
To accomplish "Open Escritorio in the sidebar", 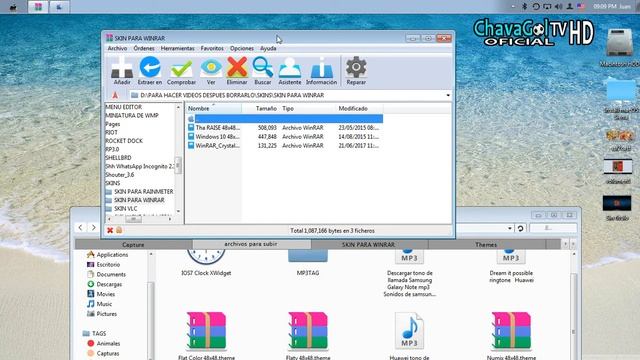I will coord(104,264).
